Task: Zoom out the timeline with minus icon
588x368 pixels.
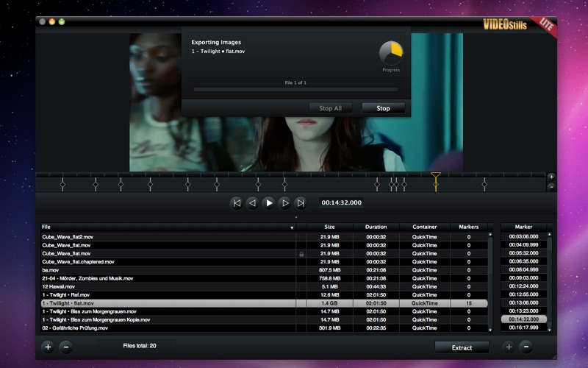Action: pos(551,187)
